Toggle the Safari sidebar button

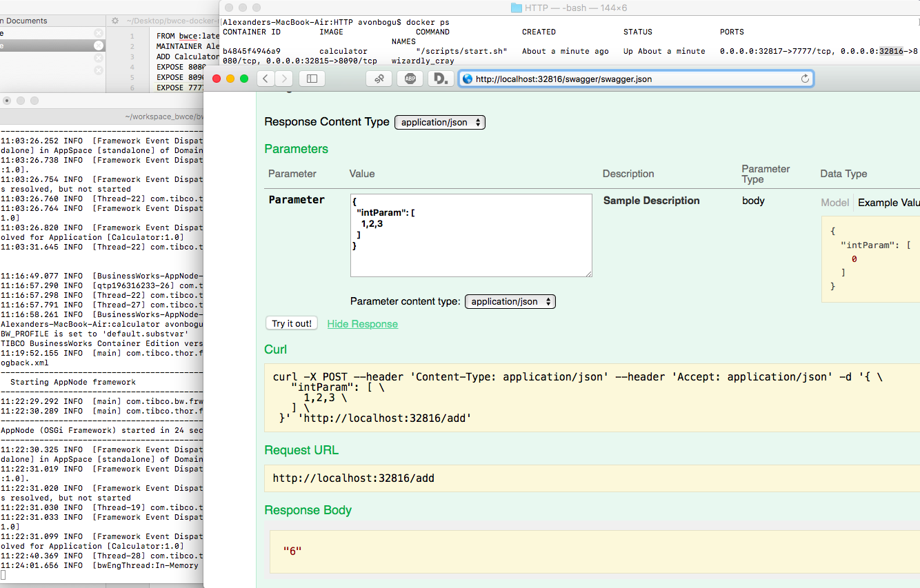312,79
